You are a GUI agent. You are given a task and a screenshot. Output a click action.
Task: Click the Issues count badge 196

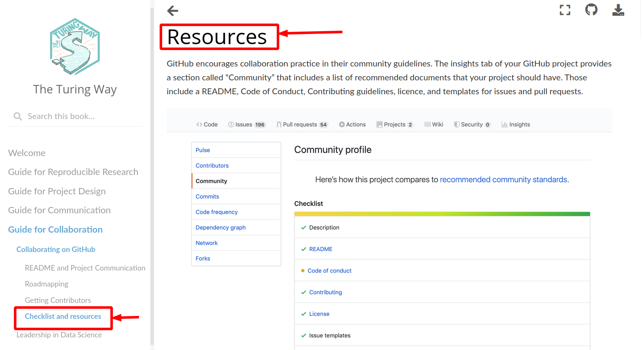[x=260, y=125]
